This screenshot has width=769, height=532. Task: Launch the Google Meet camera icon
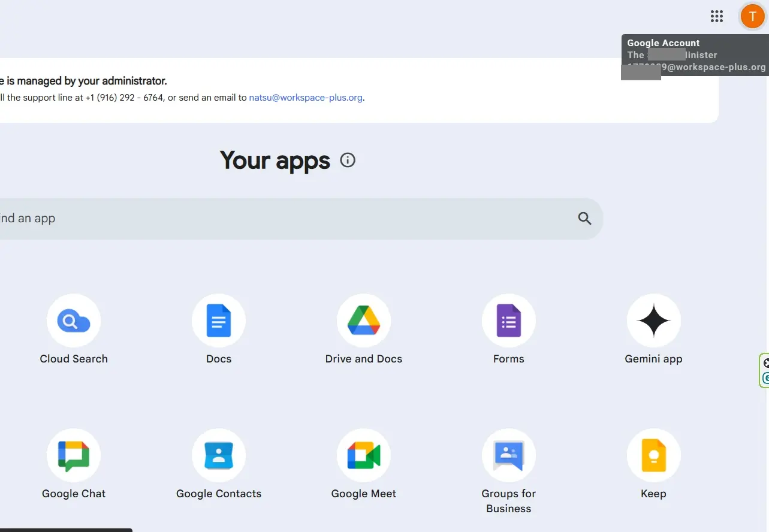pos(364,455)
